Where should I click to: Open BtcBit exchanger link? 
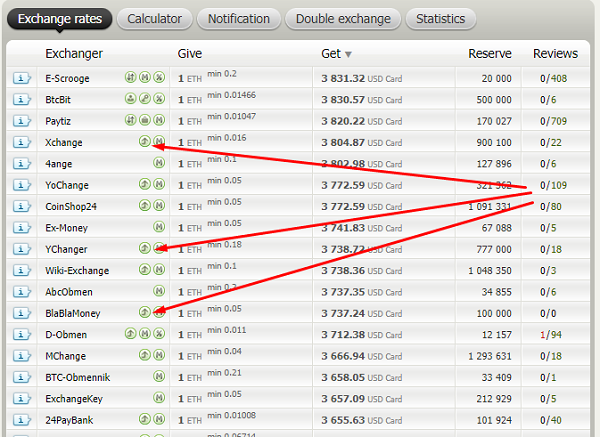[58, 100]
